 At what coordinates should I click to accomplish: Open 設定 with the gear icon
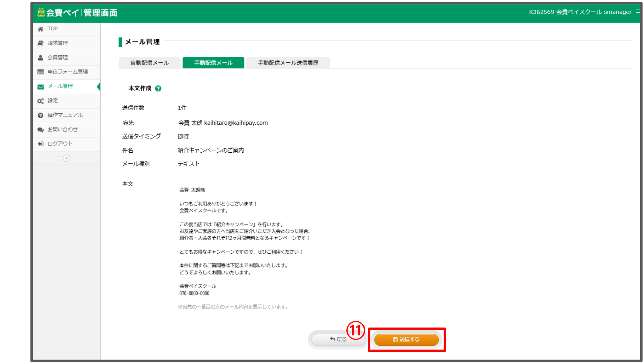[x=41, y=101]
